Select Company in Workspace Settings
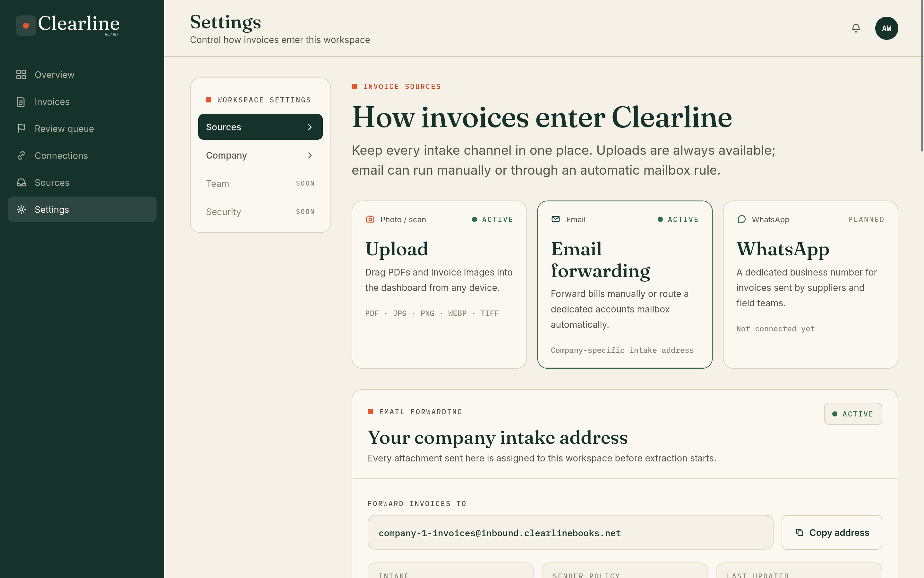This screenshot has width=924, height=578. (x=261, y=156)
